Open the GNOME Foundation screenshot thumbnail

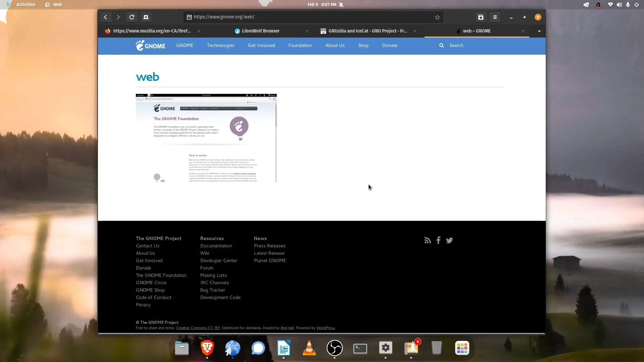206,138
